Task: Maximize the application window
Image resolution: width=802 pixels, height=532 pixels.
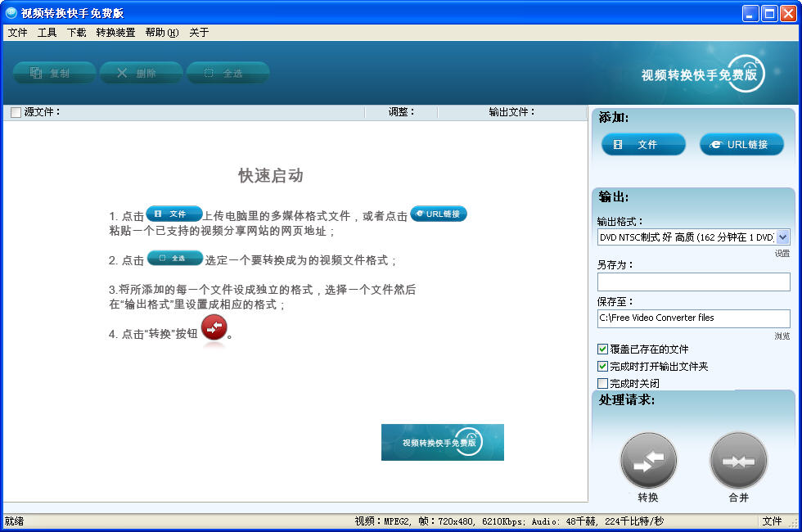Action: pos(769,13)
